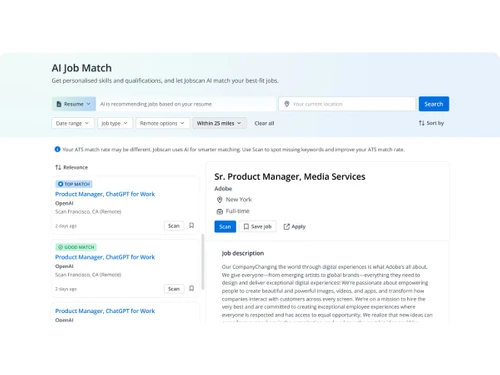This screenshot has width=500, height=375.
Task: Expand the Job type filter
Action: (x=115, y=123)
